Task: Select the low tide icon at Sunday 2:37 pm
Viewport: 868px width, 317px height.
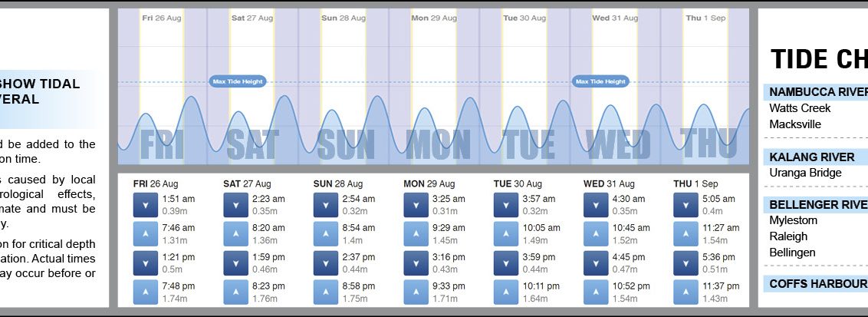Action: pyautogui.click(x=326, y=263)
